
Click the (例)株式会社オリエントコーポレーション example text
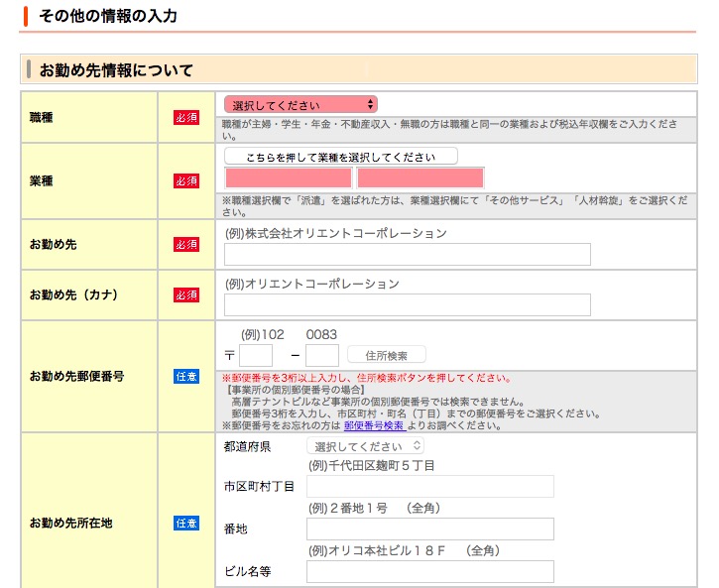coord(335,233)
